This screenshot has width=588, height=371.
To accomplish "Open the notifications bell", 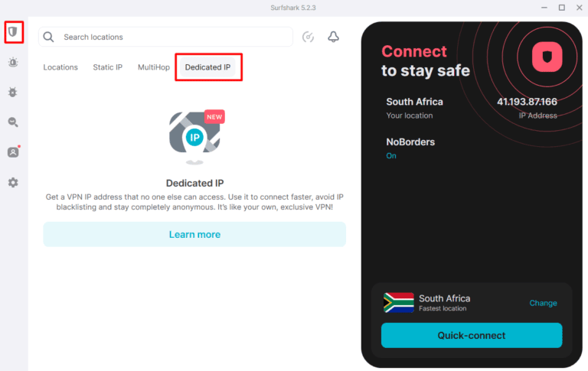I will tap(333, 37).
